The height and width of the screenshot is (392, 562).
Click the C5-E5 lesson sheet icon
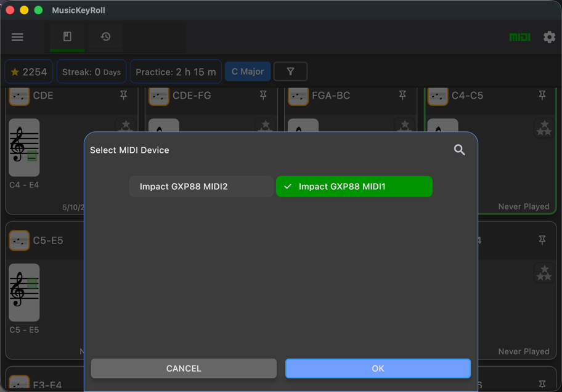(19, 240)
